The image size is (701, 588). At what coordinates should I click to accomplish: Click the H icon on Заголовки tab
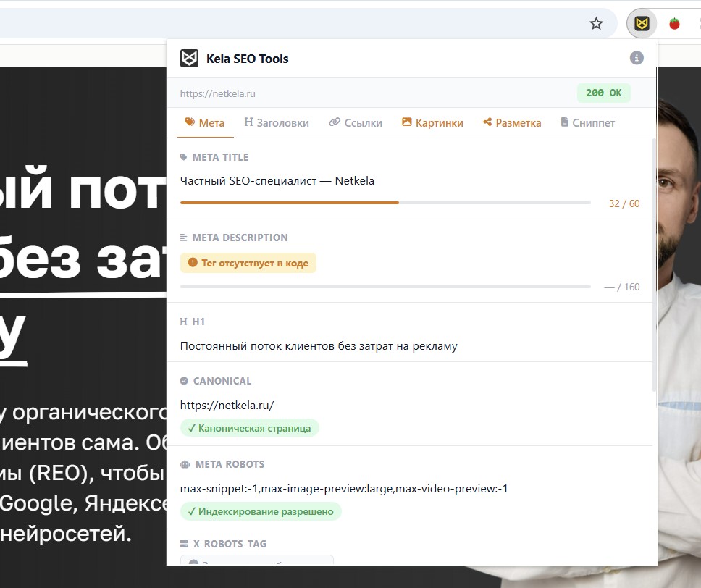click(x=248, y=122)
